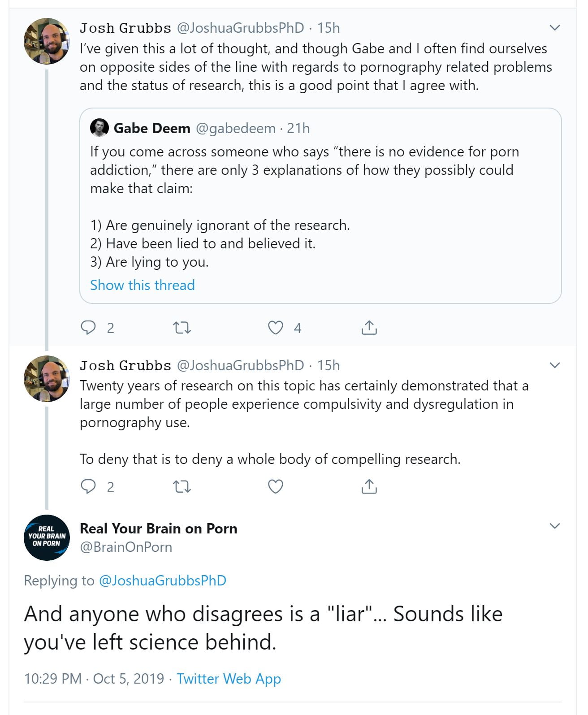Viewport: 588px width, 715px height.
Task: Share the 'Twenty years of research' tweet
Action: click(x=369, y=486)
